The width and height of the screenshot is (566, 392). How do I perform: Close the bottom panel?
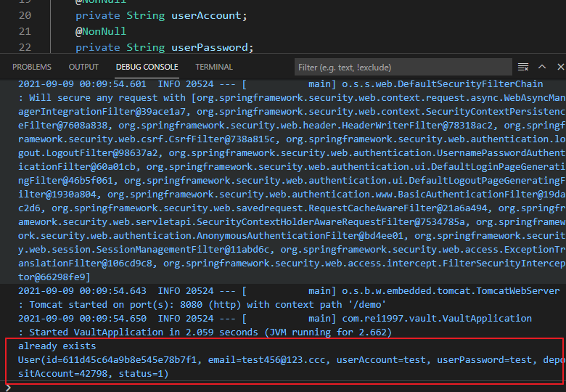point(561,67)
